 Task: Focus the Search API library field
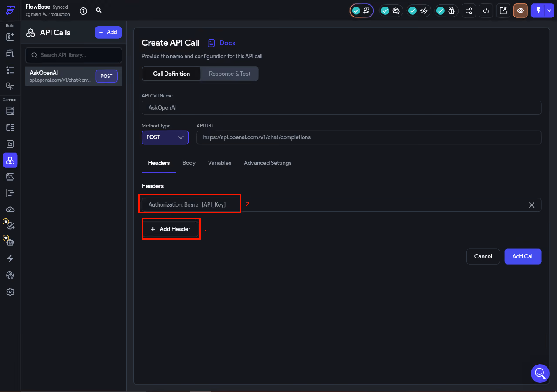click(74, 55)
